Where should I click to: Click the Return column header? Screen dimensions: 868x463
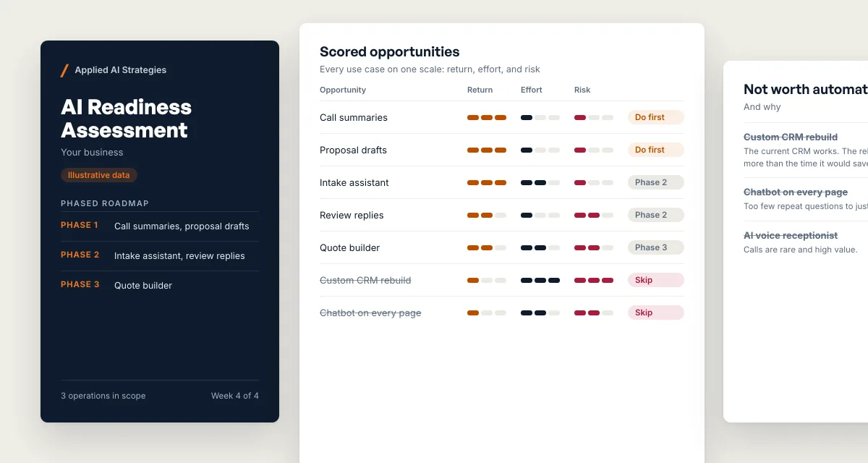pyautogui.click(x=480, y=90)
